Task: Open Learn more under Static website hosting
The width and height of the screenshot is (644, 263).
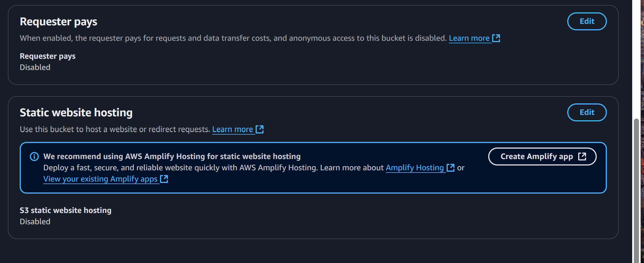Action: tap(232, 129)
